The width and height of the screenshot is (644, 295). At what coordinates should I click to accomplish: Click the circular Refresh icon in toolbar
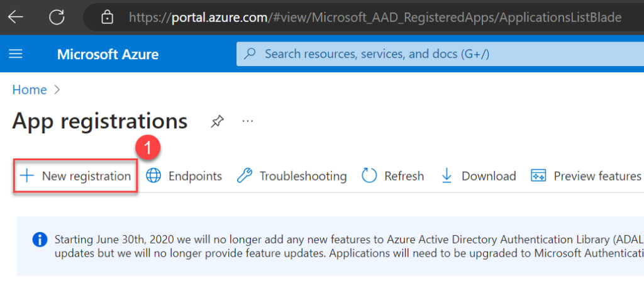tap(369, 176)
